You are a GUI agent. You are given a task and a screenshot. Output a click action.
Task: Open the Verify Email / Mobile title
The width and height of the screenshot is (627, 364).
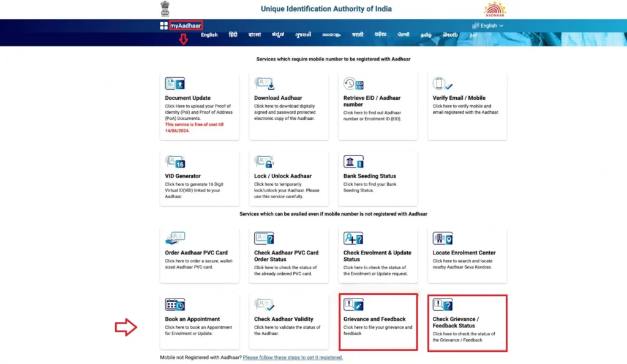[x=459, y=98]
